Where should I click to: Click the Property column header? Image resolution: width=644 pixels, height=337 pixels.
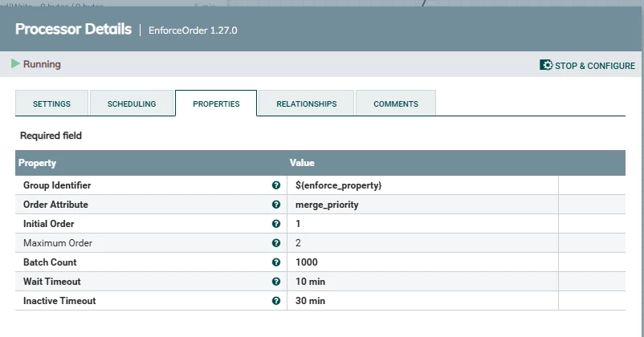pyautogui.click(x=37, y=163)
